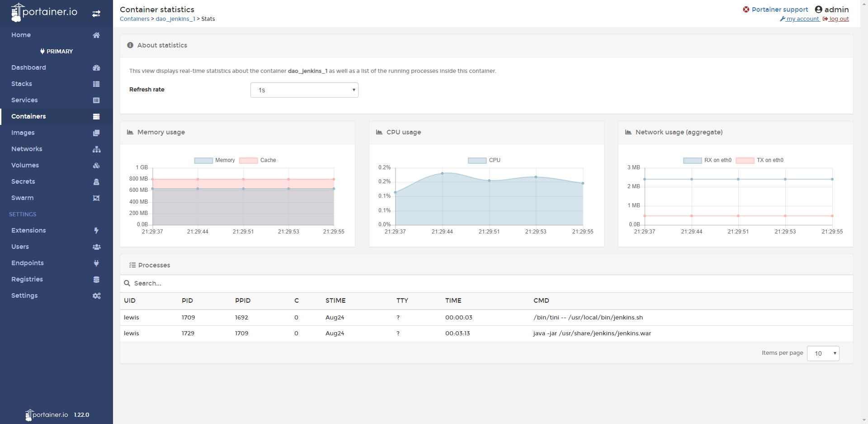This screenshot has width=868, height=424.
Task: Go to Services menu item
Action: click(x=24, y=100)
